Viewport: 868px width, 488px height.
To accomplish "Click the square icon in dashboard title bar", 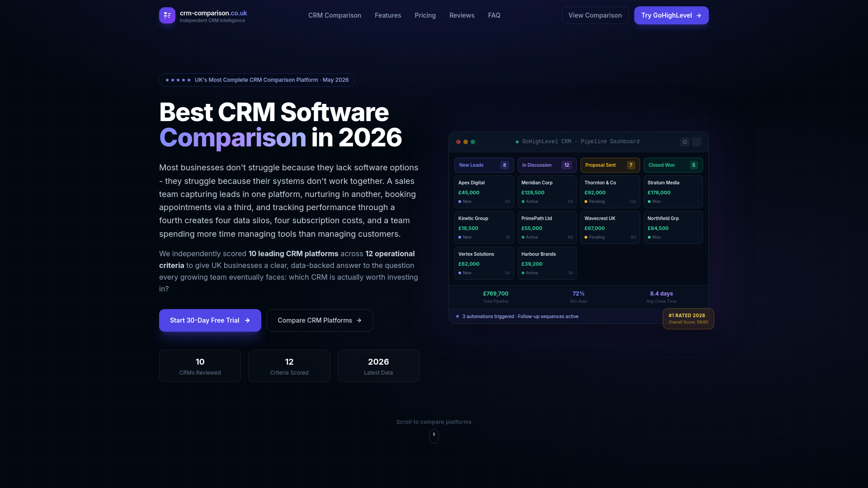I will click(x=697, y=142).
